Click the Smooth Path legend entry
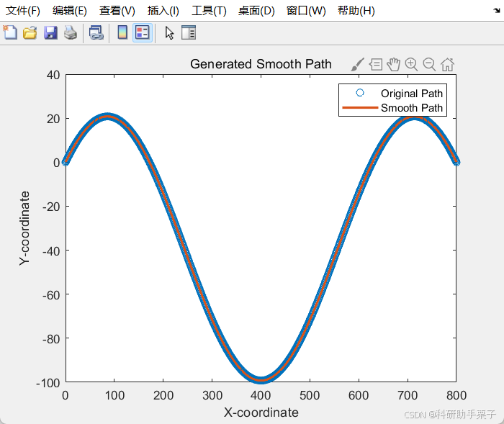504x424 pixels. 412,108
